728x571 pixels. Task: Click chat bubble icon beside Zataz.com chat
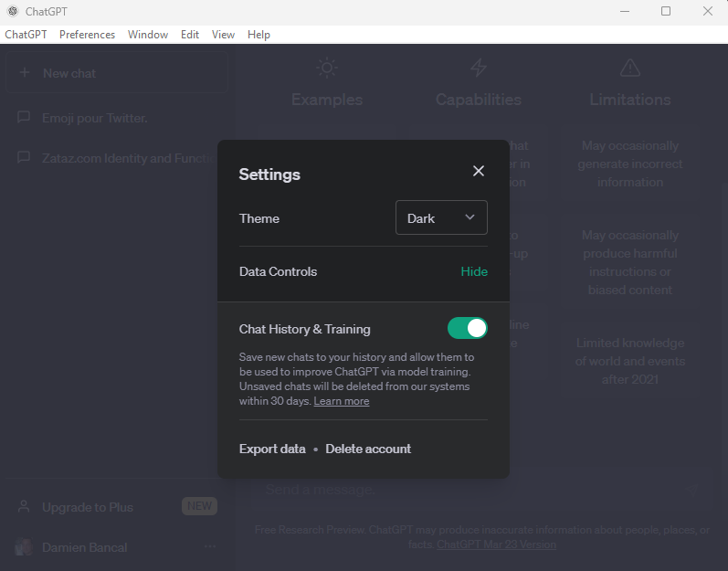pyautogui.click(x=23, y=157)
